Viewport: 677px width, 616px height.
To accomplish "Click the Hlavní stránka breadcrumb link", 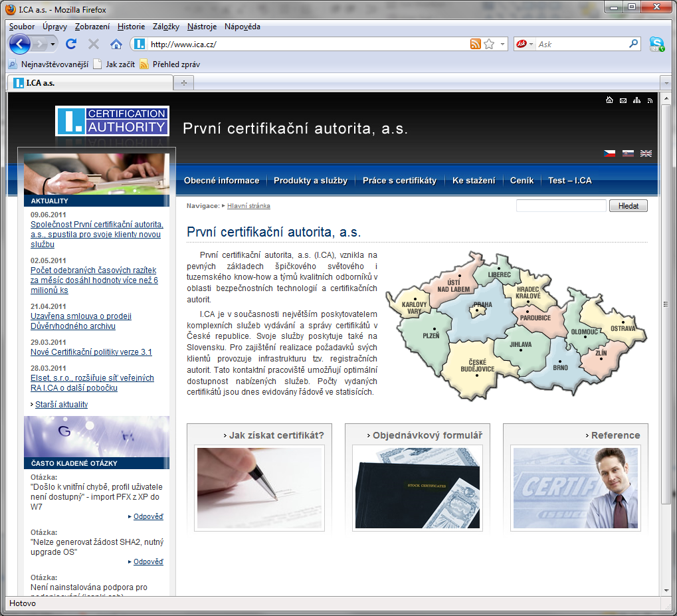I will coord(248,205).
